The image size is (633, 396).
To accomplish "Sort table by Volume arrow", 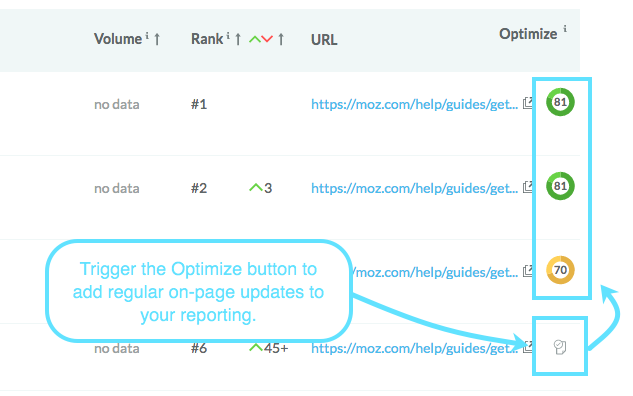I will coord(157,39).
